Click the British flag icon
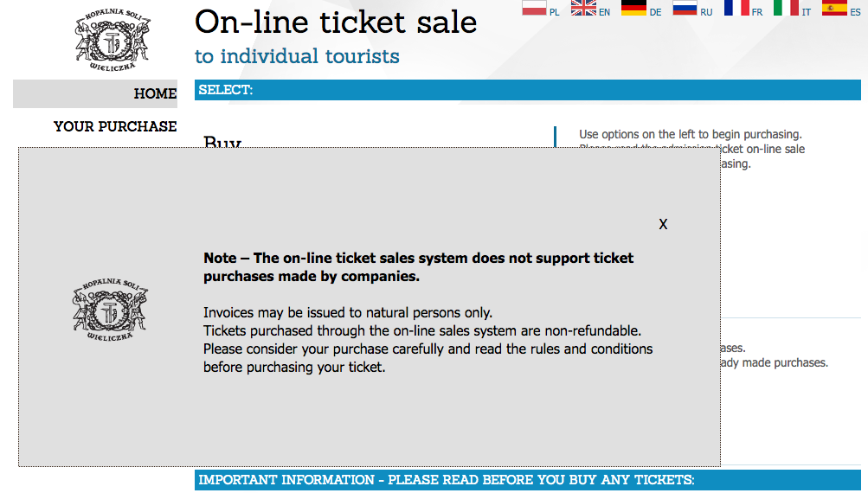This screenshot has width=868, height=493. (583, 7)
